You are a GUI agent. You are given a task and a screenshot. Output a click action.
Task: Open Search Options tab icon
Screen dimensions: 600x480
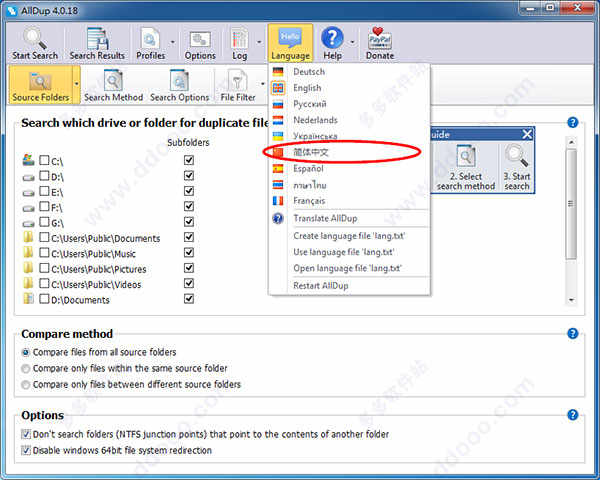[179, 80]
